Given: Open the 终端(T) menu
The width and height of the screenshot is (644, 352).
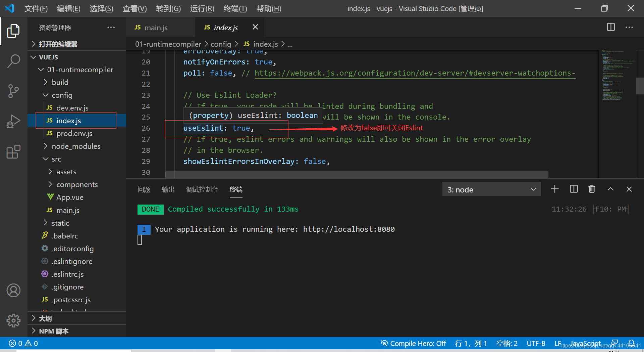Looking at the screenshot, I should coord(235,8).
